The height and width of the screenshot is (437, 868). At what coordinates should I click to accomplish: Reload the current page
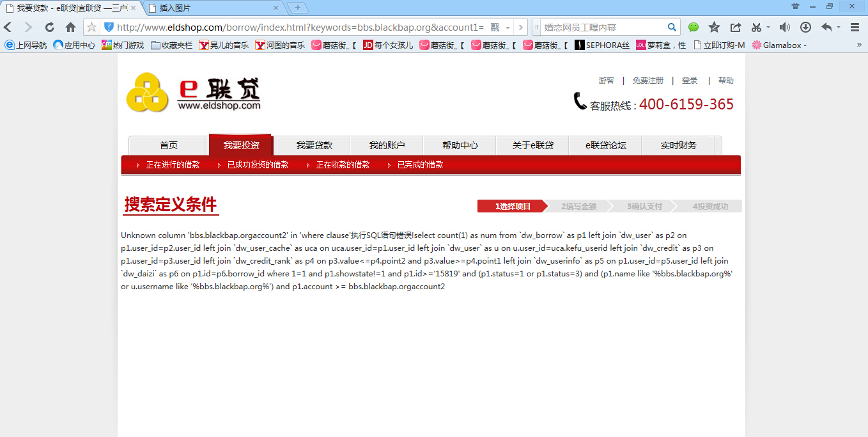(x=49, y=28)
